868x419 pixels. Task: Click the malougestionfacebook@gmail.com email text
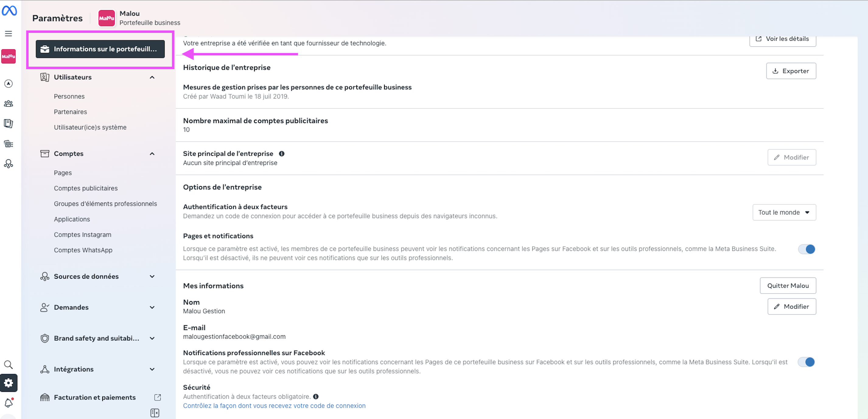coord(234,336)
